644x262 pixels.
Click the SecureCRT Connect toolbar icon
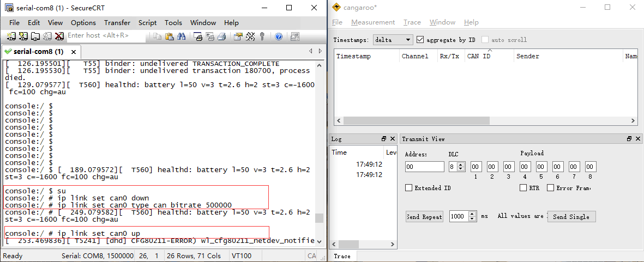pyautogui.click(x=11, y=36)
